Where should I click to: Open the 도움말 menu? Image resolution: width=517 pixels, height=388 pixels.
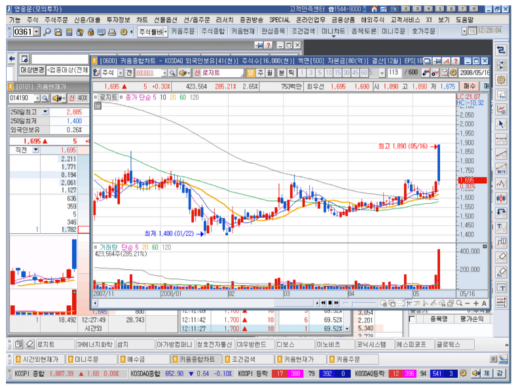coord(464,20)
